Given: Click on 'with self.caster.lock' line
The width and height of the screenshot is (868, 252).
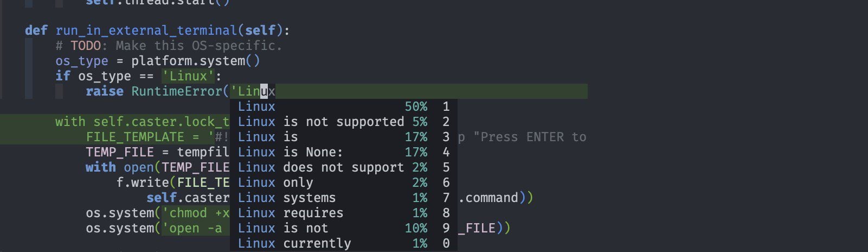Looking at the screenshot, I should 143,122.
